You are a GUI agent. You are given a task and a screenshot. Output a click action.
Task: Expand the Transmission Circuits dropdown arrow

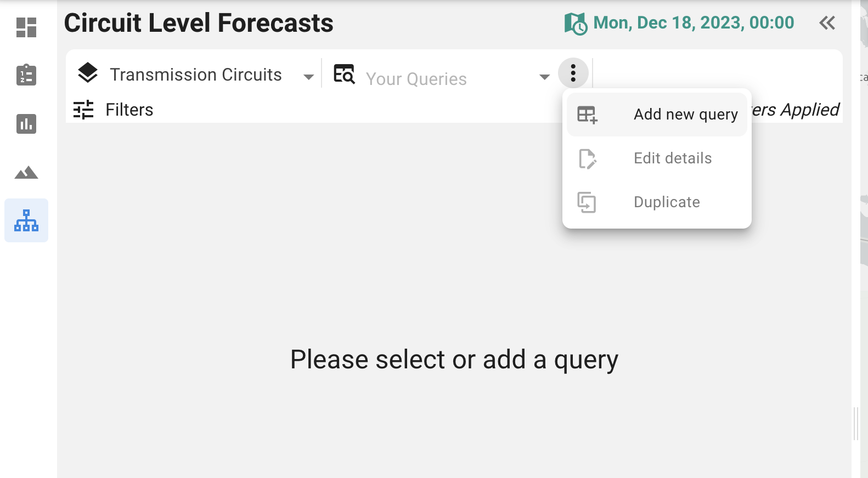[309, 77]
